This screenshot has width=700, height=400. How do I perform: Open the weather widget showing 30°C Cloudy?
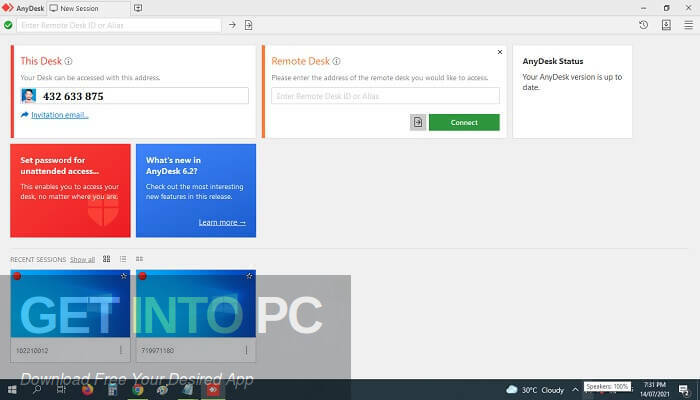[x=536, y=390]
